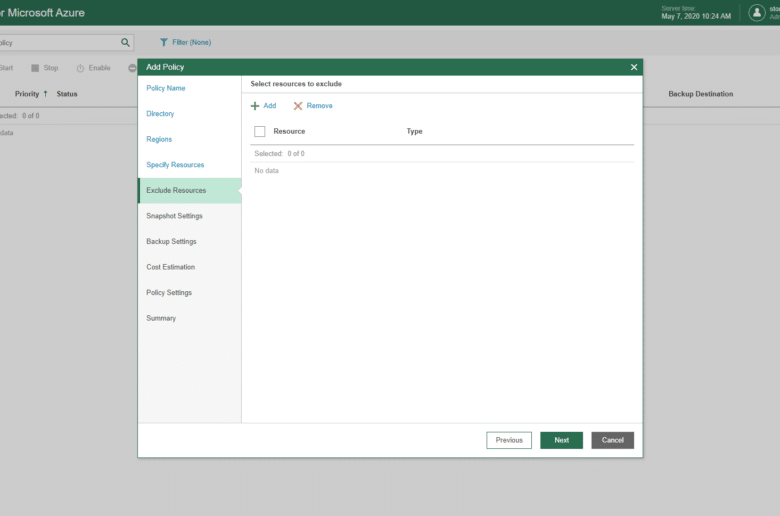This screenshot has width=780, height=516.
Task: Open the Policy Settings step
Action: pos(190,293)
